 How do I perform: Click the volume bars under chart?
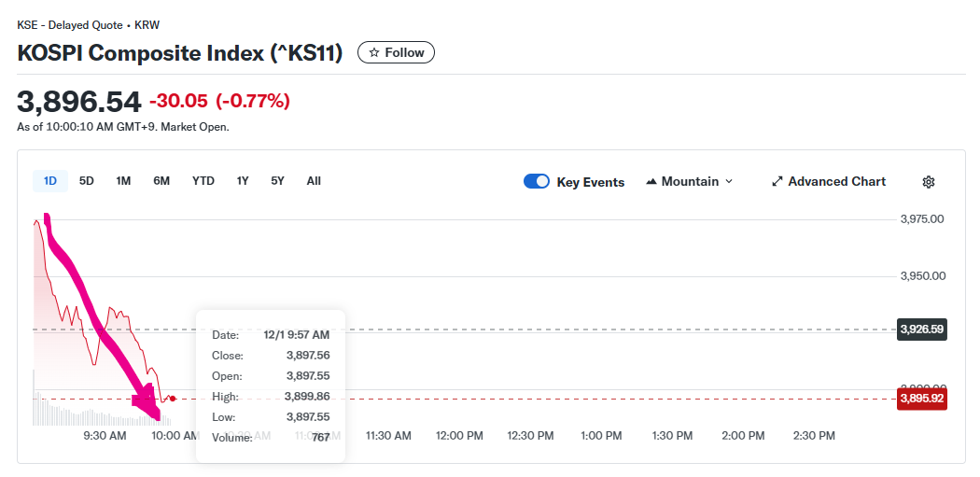point(75,413)
